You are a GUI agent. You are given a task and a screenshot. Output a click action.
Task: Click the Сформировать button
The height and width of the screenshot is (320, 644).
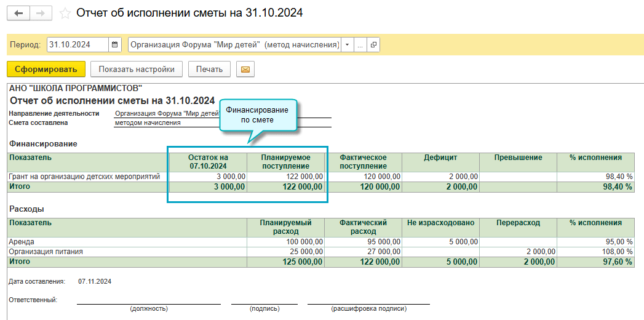click(x=46, y=69)
